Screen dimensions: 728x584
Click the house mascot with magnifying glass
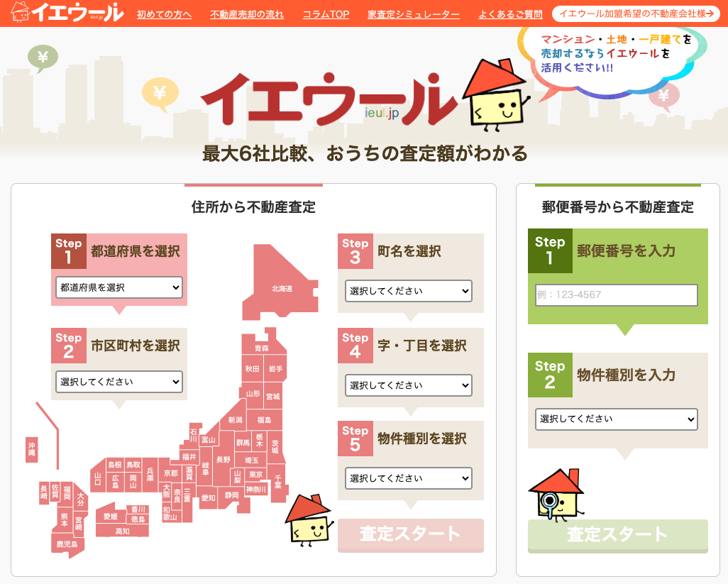tap(556, 495)
